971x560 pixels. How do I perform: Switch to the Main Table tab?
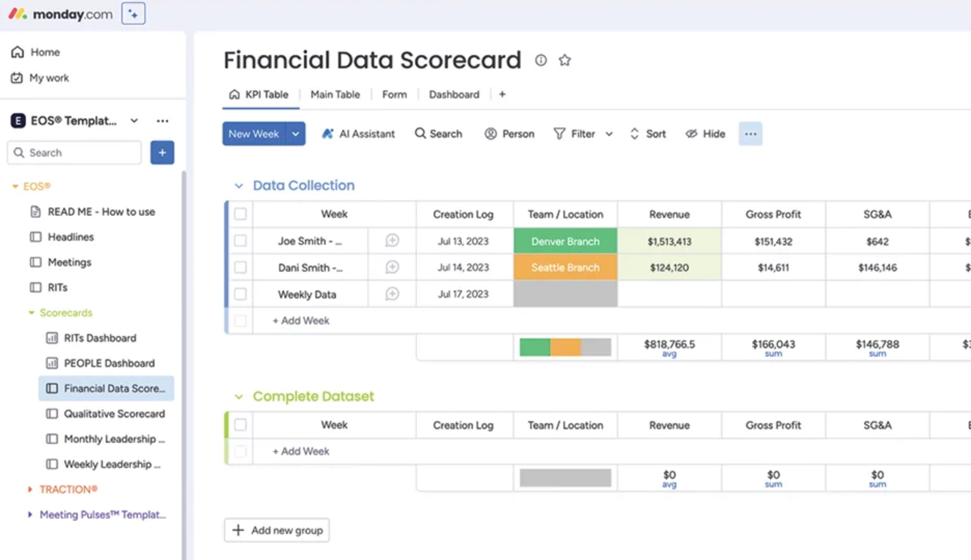coord(335,94)
